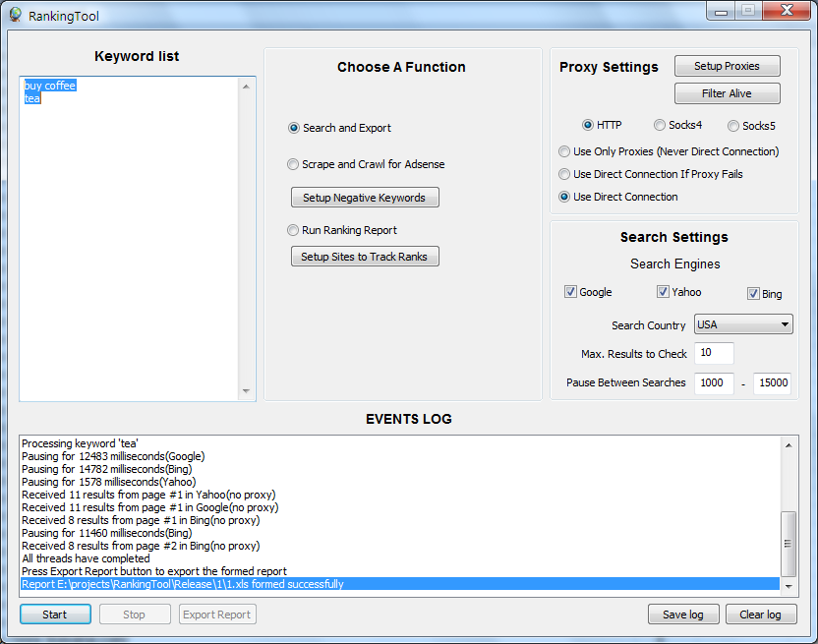Image resolution: width=818 pixels, height=644 pixels.
Task: Click the Export Report button
Action: tap(217, 615)
